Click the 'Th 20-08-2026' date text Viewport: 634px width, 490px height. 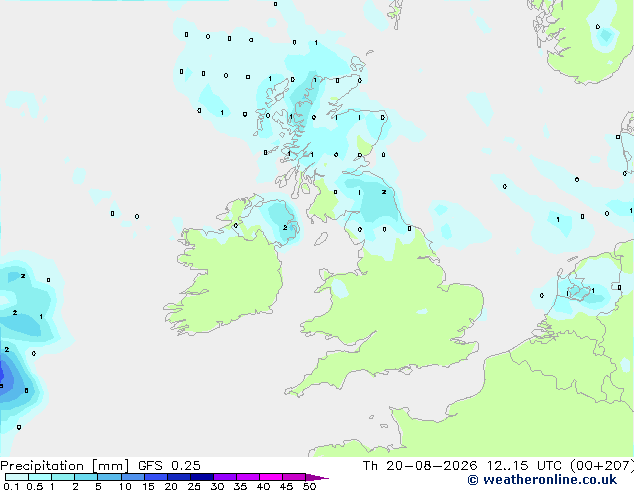[420, 466]
